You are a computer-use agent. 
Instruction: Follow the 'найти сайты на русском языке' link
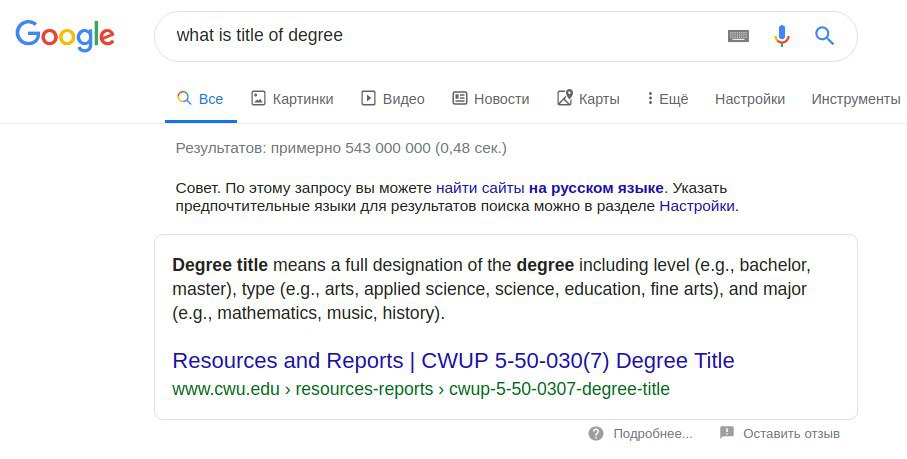pos(550,188)
